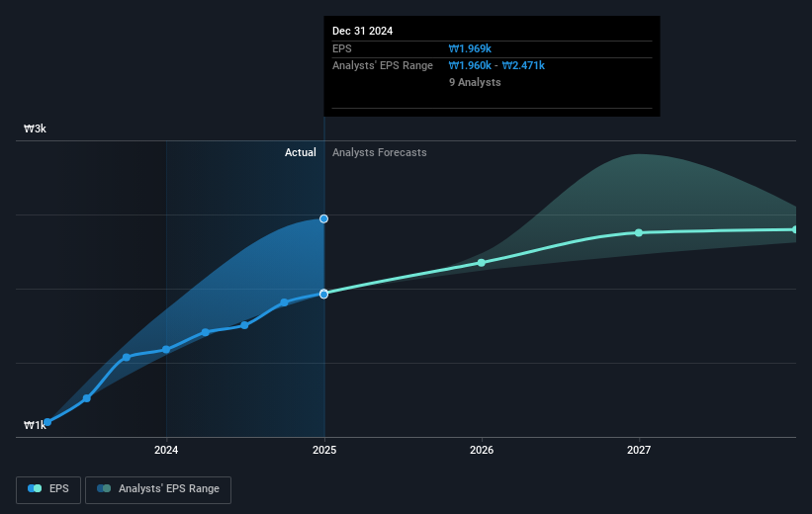Select the late-2024 EPS point before 2025
Image resolution: width=812 pixels, height=514 pixels.
click(x=284, y=302)
